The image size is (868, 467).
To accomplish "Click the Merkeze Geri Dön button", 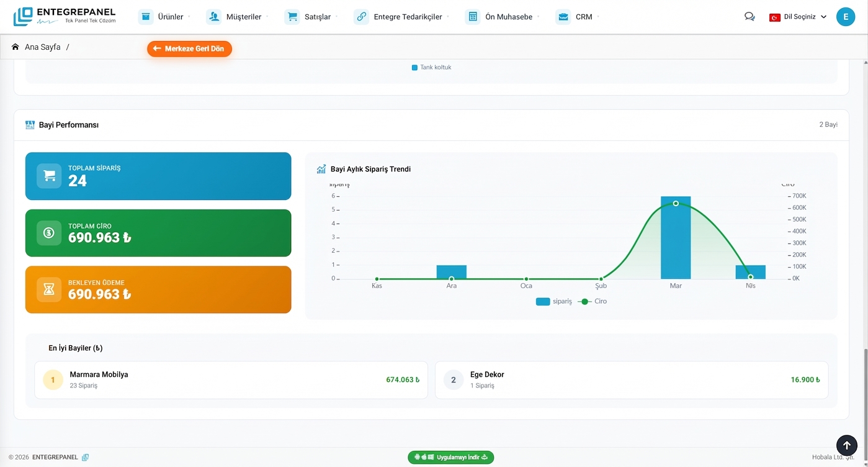I will coord(189,48).
